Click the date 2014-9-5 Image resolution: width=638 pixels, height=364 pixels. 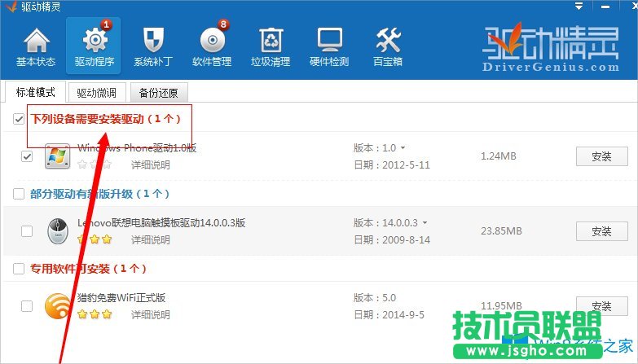pyautogui.click(x=403, y=314)
